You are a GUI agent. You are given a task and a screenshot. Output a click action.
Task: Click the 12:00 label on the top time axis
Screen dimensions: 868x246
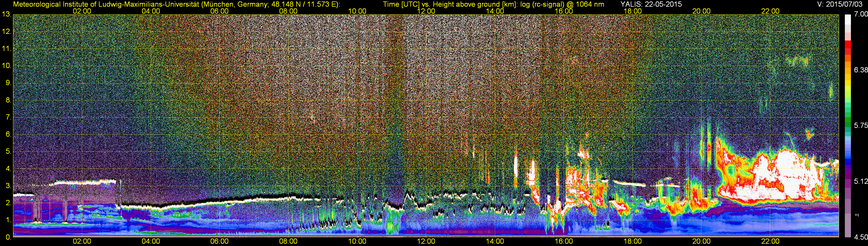[426, 11]
